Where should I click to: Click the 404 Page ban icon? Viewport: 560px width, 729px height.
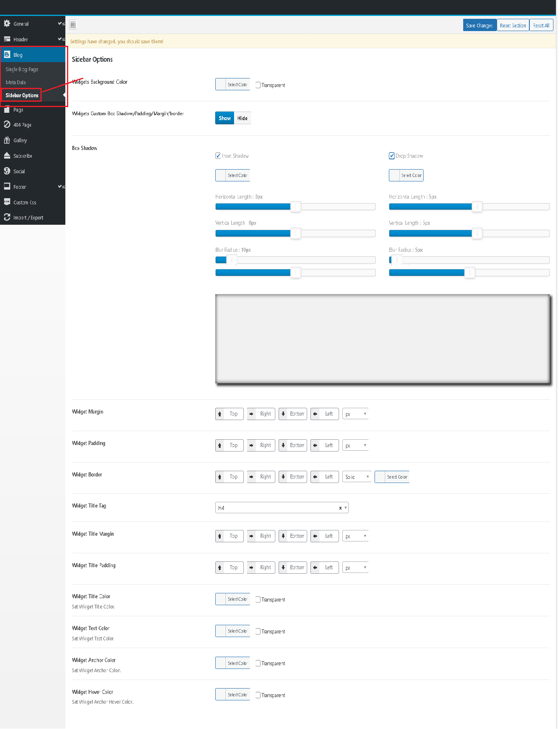(x=7, y=125)
